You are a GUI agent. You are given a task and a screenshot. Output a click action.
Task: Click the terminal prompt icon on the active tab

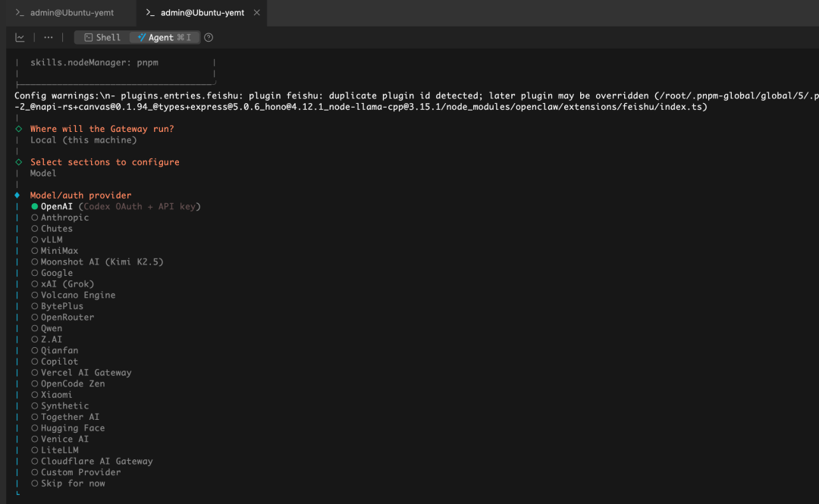pos(149,12)
